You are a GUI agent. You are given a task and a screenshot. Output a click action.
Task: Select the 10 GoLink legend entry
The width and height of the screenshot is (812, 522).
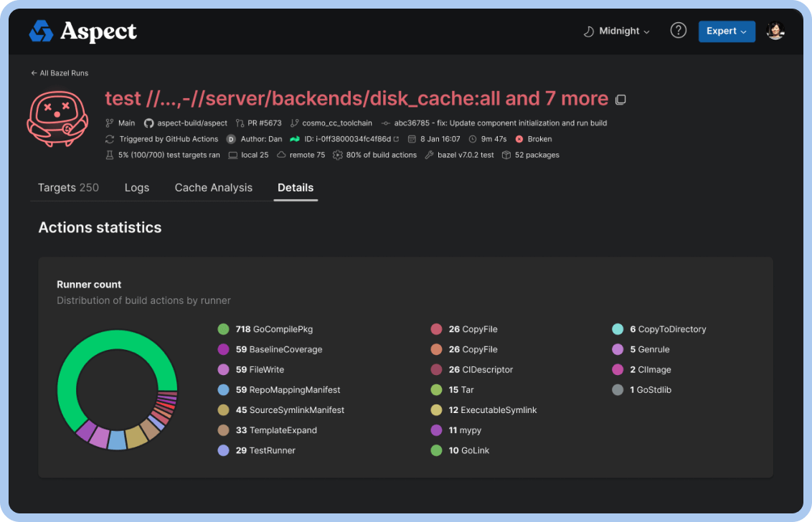pyautogui.click(x=460, y=450)
